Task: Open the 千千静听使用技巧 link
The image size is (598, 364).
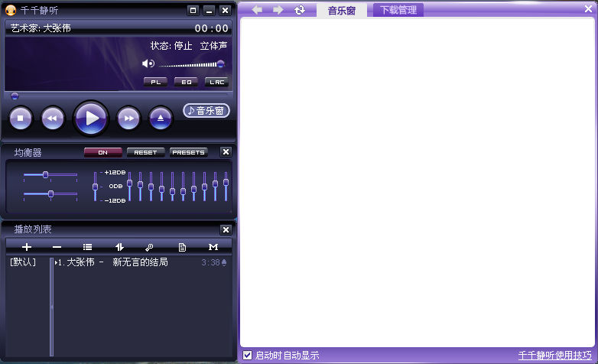Action: coord(555,356)
